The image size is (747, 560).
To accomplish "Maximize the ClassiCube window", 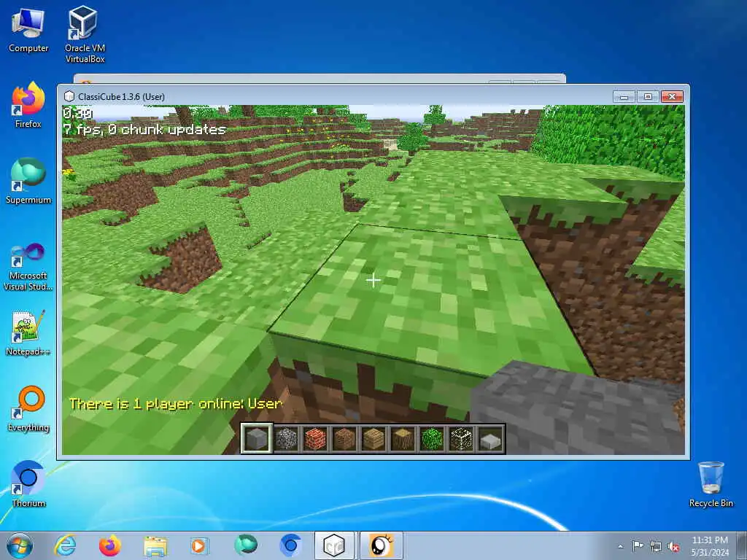I will click(x=648, y=97).
